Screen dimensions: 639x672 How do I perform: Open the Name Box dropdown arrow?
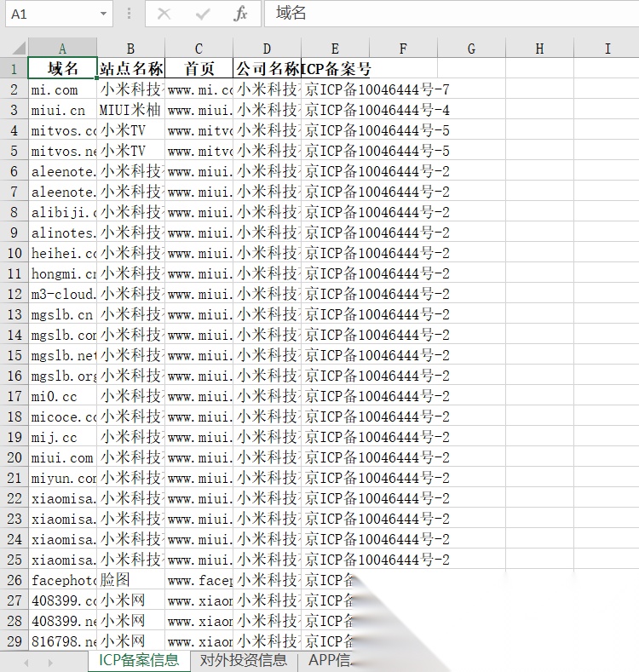coord(103,14)
